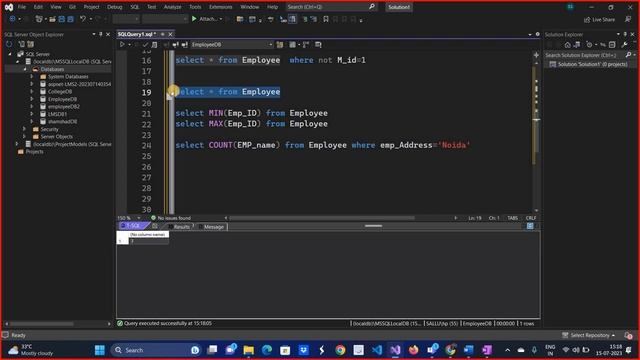The width and height of the screenshot is (640, 360).
Task: Open Microsoft Edge from the taskbar
Action: pos(267,350)
